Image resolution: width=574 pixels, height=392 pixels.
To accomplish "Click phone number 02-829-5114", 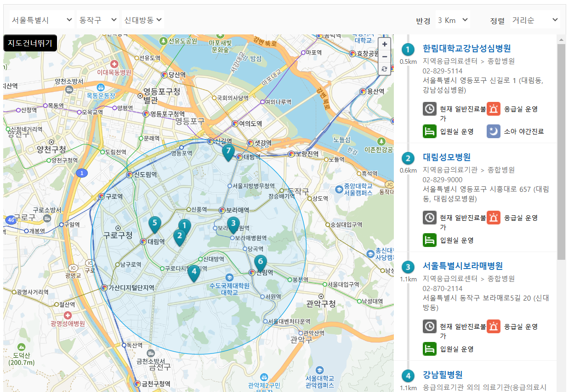I will pyautogui.click(x=442, y=71).
